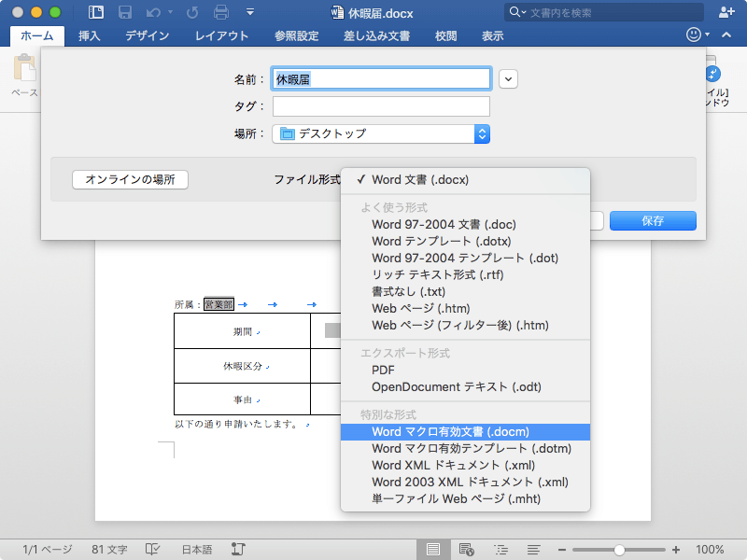Select PDF export format
The height and width of the screenshot is (560, 747).
(x=465, y=370)
